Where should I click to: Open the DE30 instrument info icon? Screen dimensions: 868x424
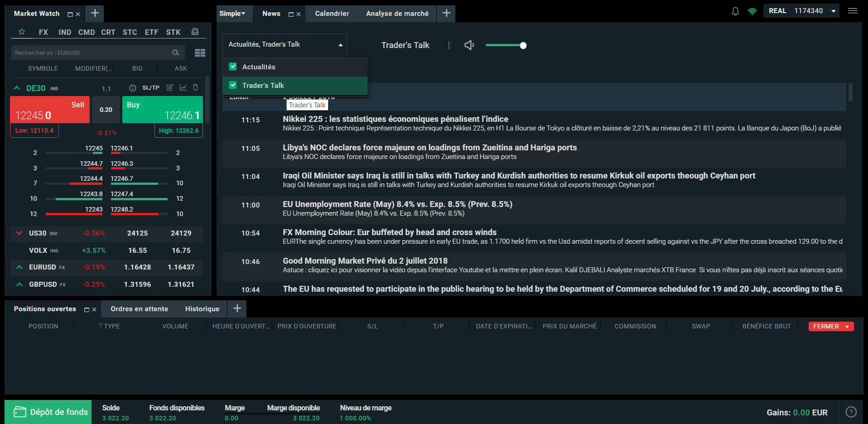point(133,88)
